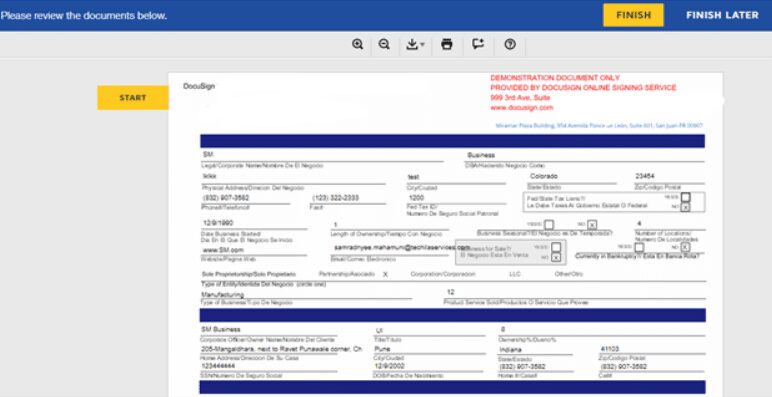The width and height of the screenshot is (772, 397).
Task: Click the Legal/Corporate Name field with SM
Action: pos(322,155)
